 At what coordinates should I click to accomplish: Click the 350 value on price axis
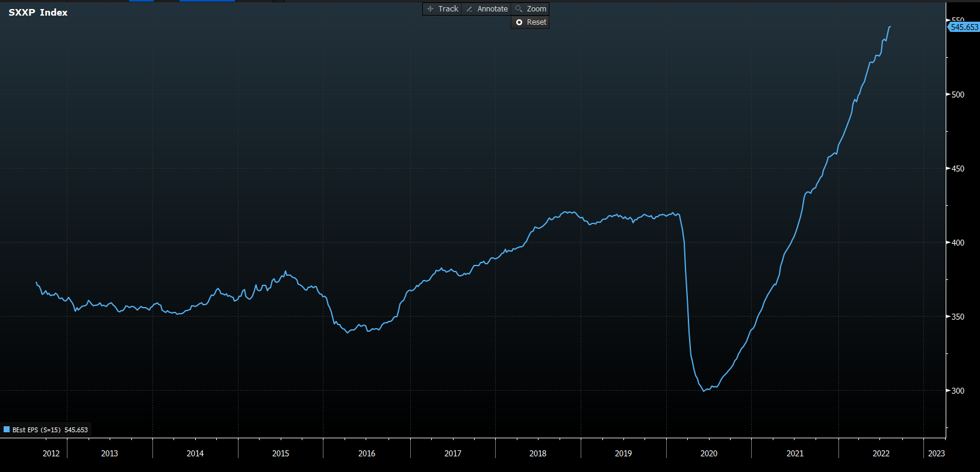(958, 317)
